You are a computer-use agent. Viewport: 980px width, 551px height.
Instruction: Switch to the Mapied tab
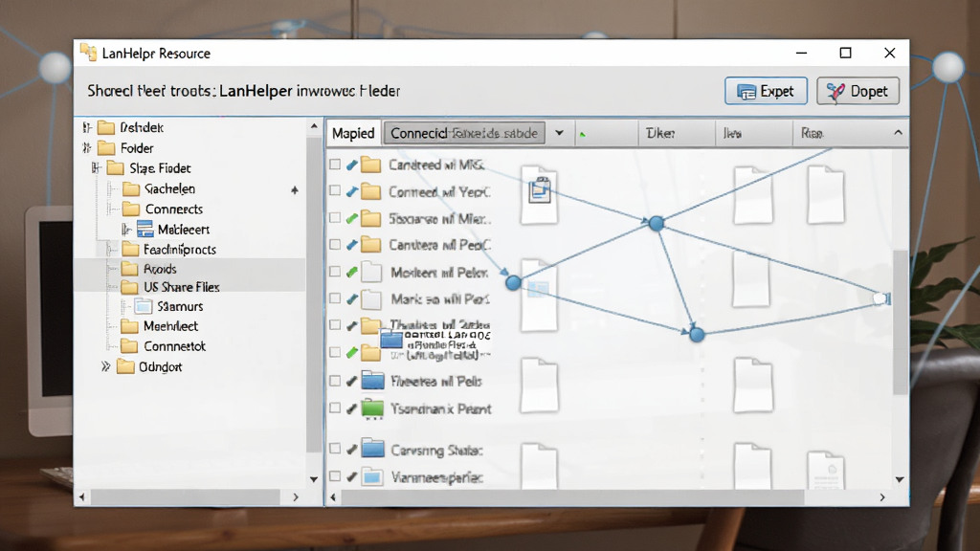point(353,133)
